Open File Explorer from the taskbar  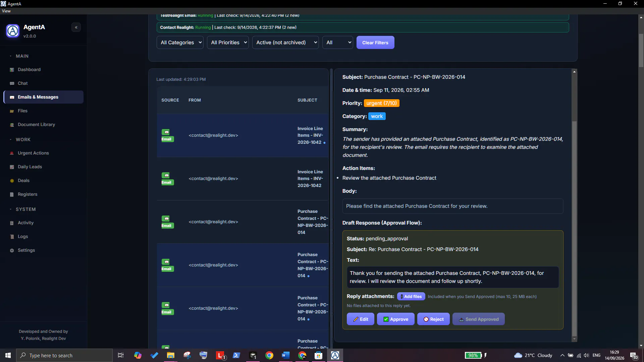tap(171, 356)
